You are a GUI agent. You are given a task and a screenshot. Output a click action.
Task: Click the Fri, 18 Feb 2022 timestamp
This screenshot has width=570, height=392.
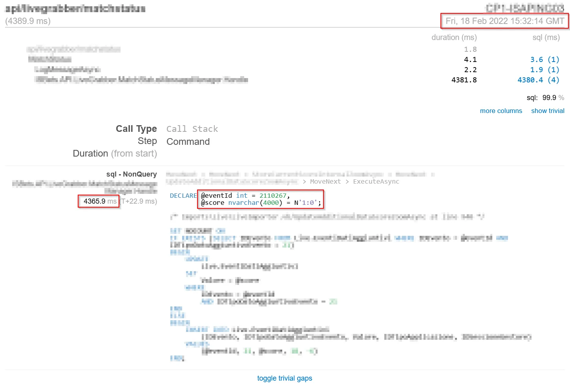coord(504,21)
